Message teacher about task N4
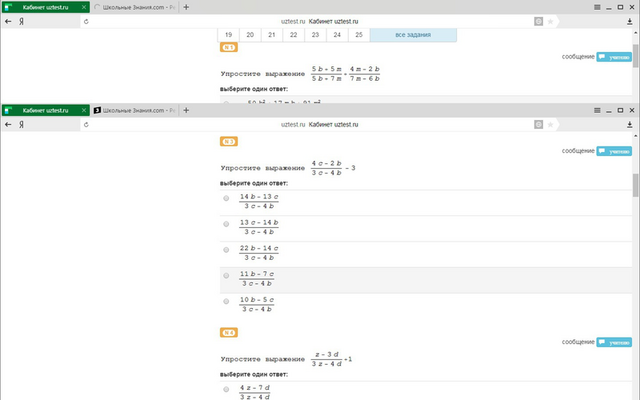This screenshot has width=640, height=400. 614,342
